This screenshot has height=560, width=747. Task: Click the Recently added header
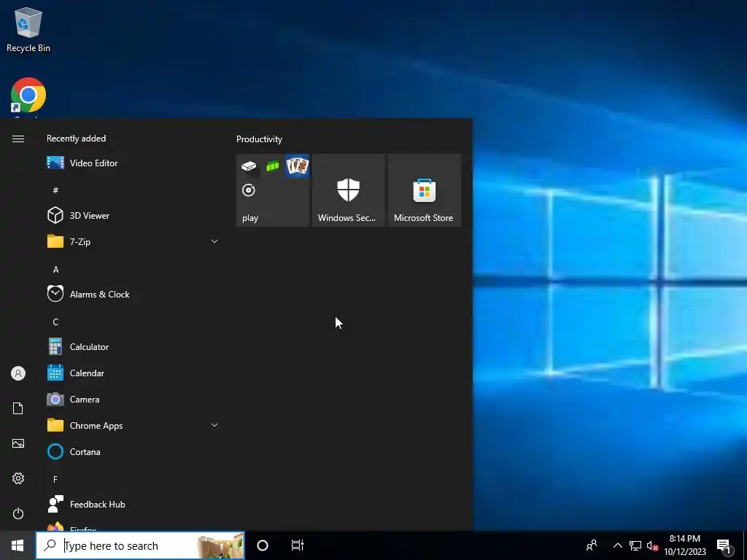coord(76,139)
